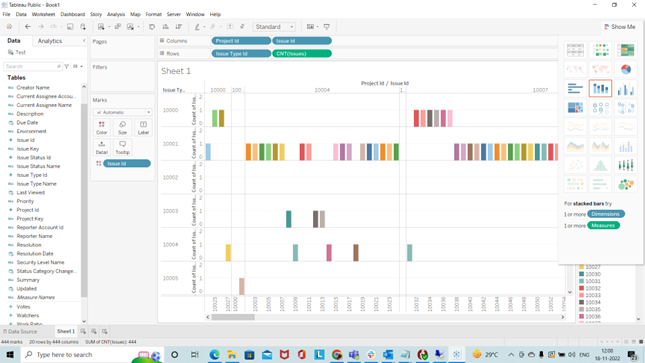The height and width of the screenshot is (363, 645).
Task: Click the Issue Type Id pill in Rows
Action: (241, 54)
